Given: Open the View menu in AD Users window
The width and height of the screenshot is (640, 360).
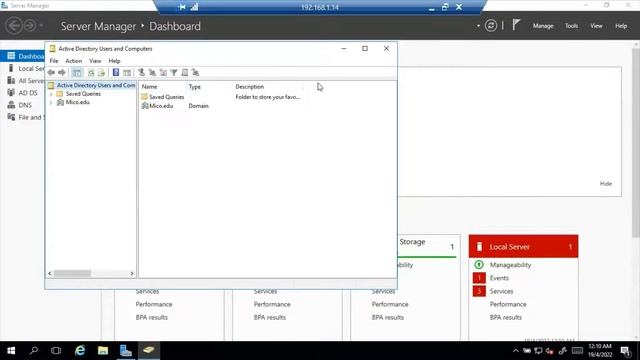Looking at the screenshot, I should pyautogui.click(x=95, y=61).
